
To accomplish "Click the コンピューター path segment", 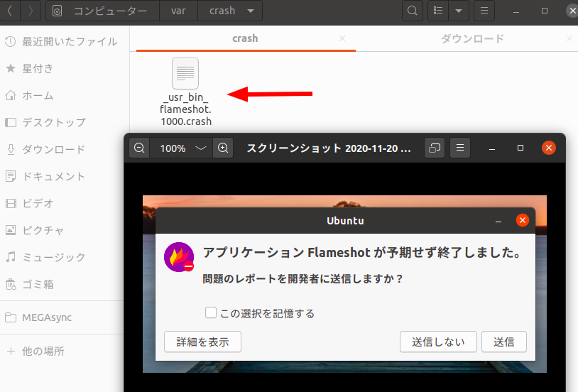I will coord(103,11).
